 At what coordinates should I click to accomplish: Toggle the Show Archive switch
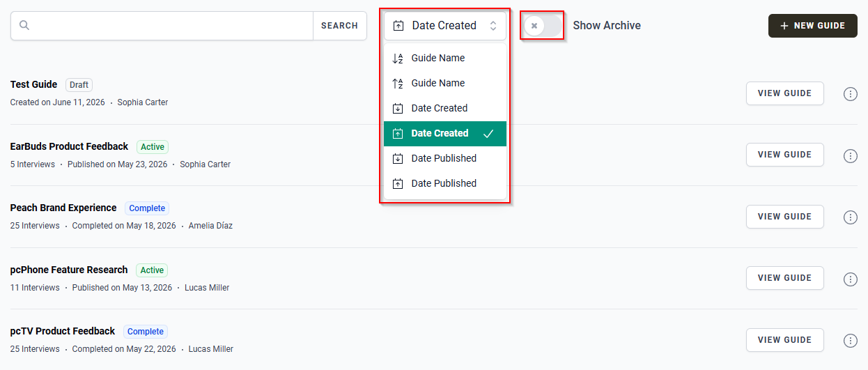[x=543, y=26]
